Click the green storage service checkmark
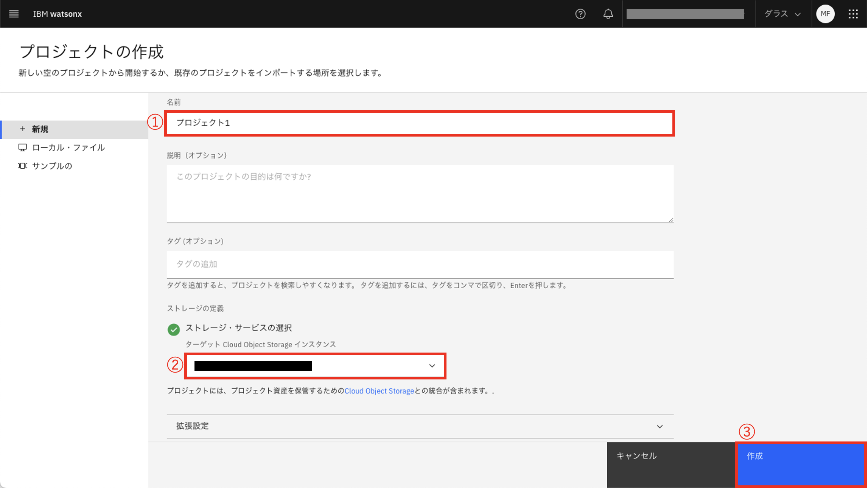868x488 pixels. tap(174, 329)
